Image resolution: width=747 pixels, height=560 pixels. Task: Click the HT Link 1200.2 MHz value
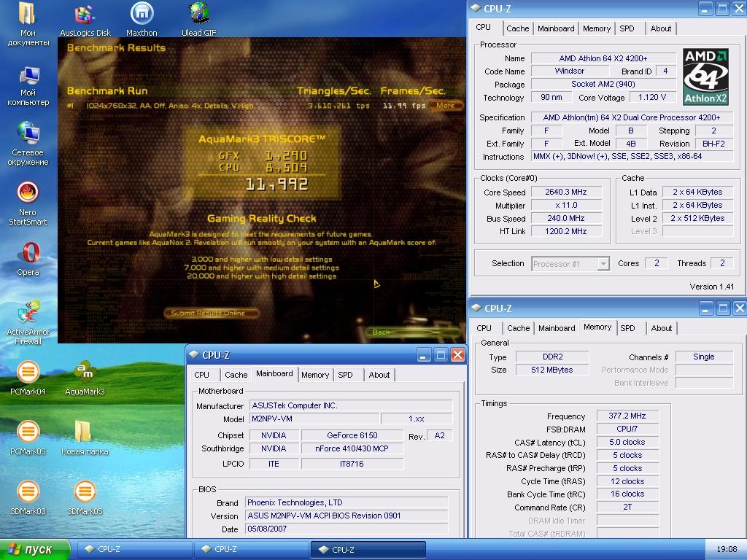pos(566,231)
